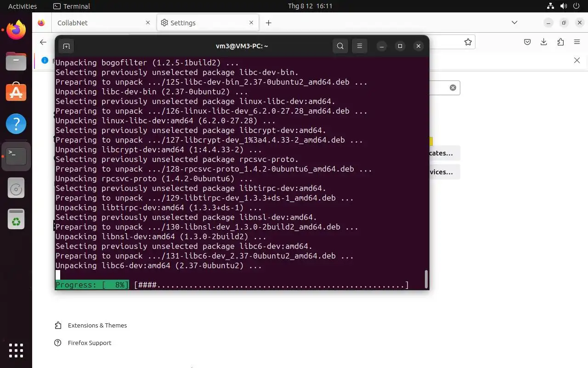Open the Firefox downloads icon
The height and width of the screenshot is (368, 588).
(544, 42)
